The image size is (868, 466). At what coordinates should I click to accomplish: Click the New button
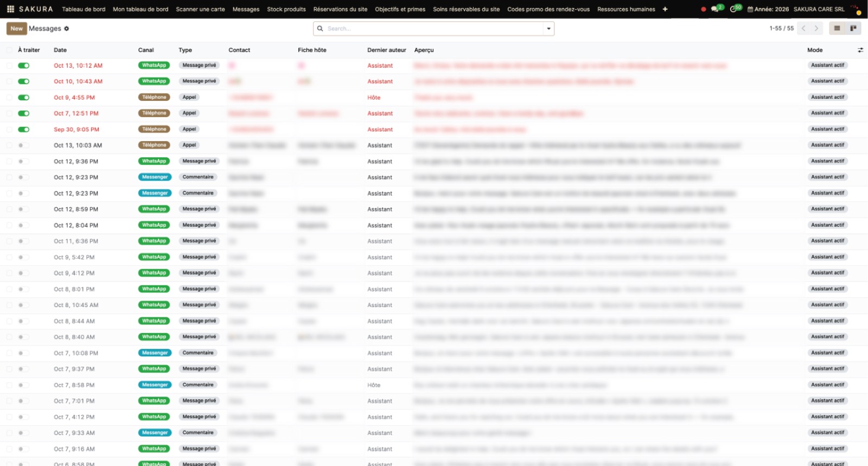click(17, 28)
